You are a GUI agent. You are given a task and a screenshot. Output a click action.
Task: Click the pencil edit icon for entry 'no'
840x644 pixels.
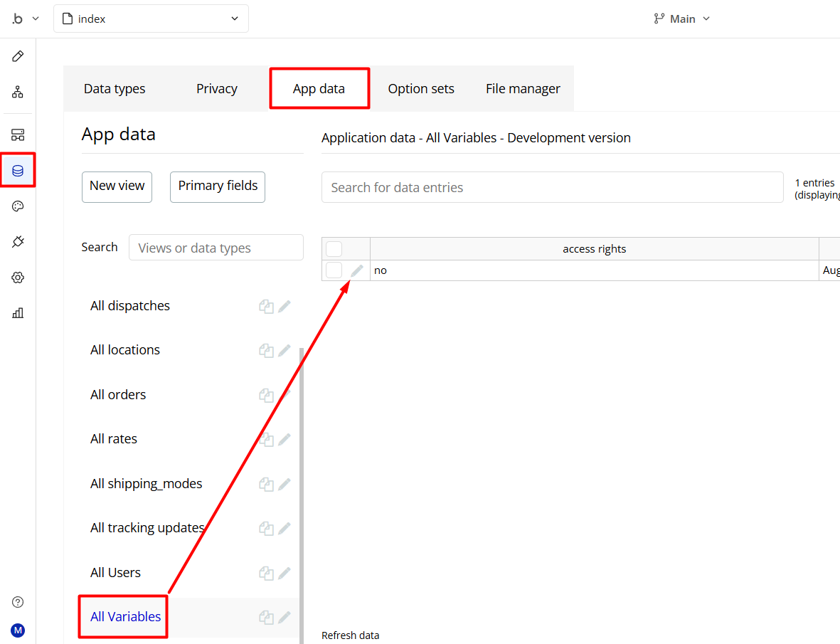tap(357, 270)
